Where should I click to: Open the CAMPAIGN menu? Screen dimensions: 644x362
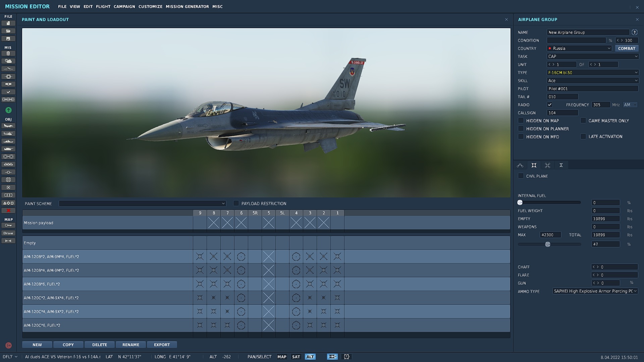coord(124,6)
